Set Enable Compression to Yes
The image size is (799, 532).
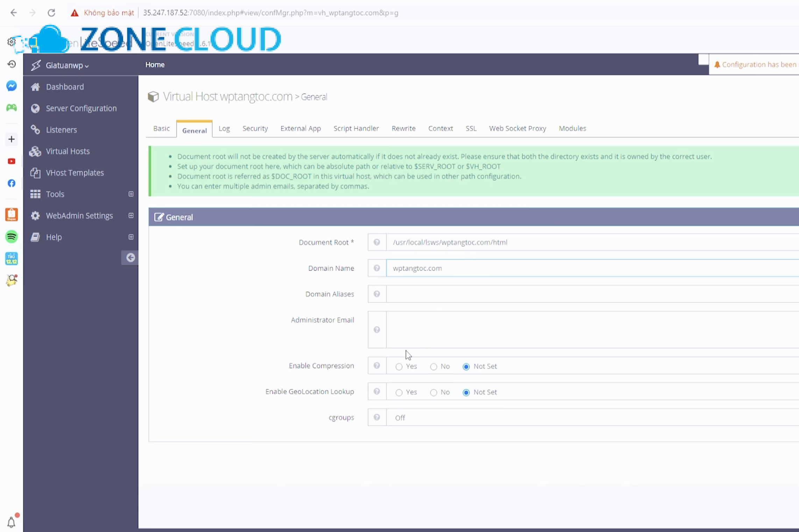[x=399, y=367]
